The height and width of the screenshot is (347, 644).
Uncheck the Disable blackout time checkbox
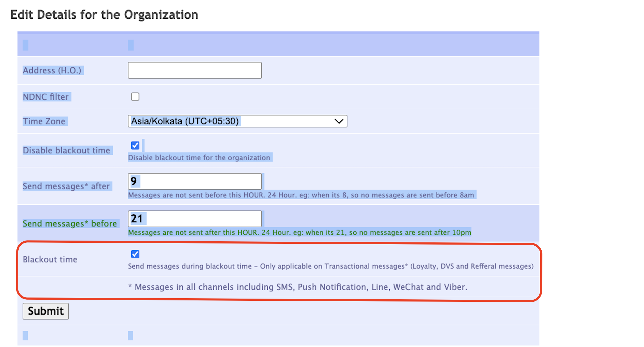(x=135, y=145)
